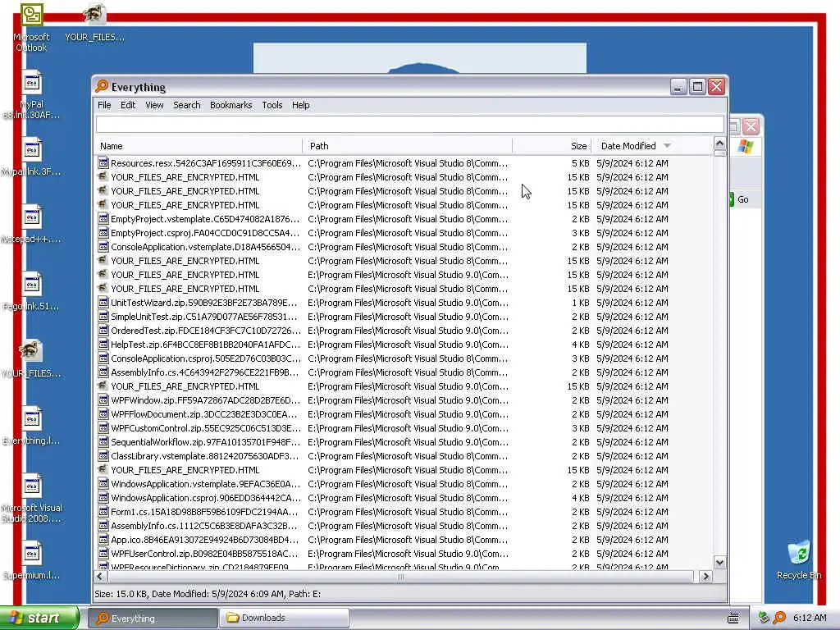Select the MyPal 68.lnk desktop icon
The height and width of the screenshot is (630, 840).
31,95
